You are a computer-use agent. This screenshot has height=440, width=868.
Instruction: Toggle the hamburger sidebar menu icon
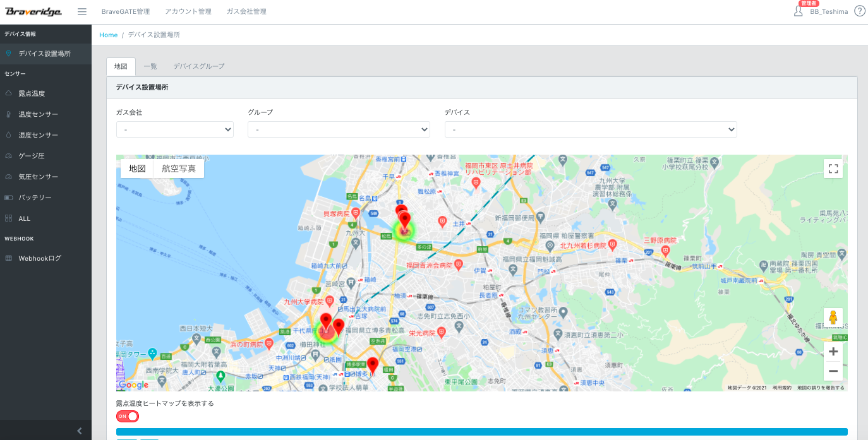pyautogui.click(x=82, y=11)
